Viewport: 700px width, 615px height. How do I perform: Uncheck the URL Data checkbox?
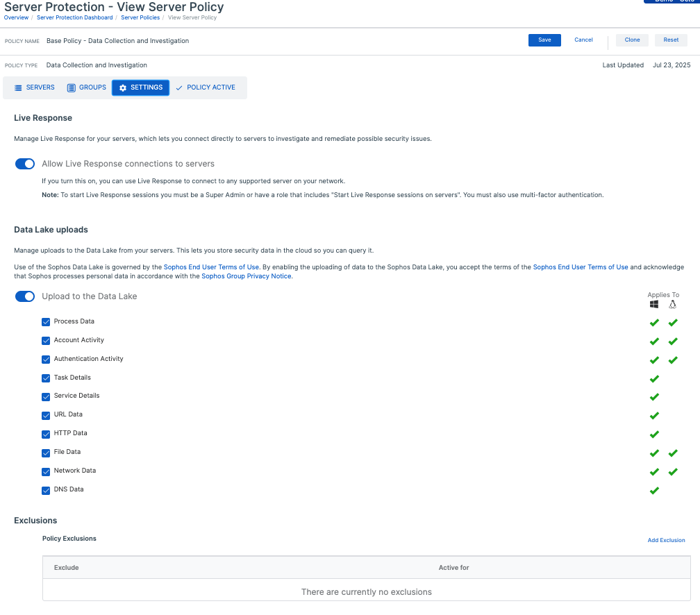pyautogui.click(x=46, y=415)
